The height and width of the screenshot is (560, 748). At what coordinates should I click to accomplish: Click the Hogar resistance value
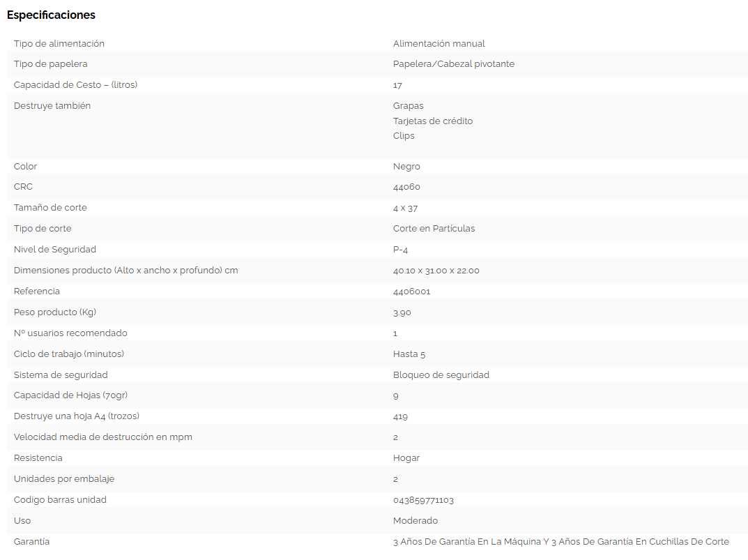[406, 458]
